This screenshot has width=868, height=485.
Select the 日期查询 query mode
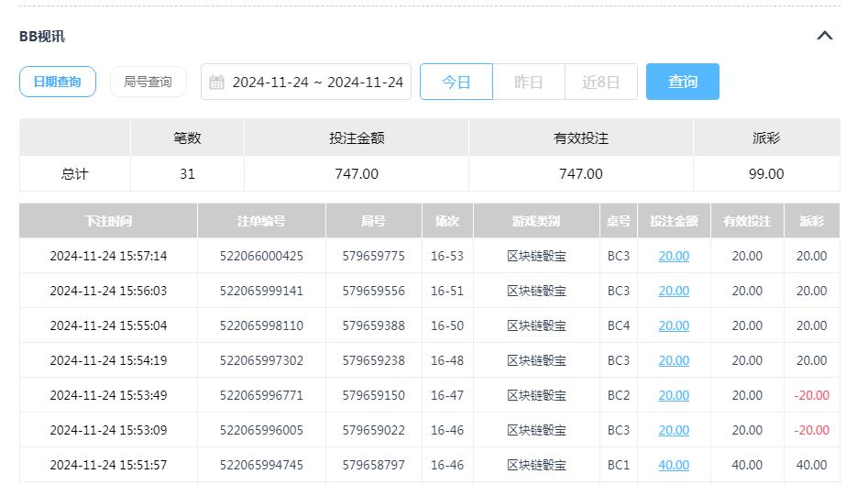[57, 82]
